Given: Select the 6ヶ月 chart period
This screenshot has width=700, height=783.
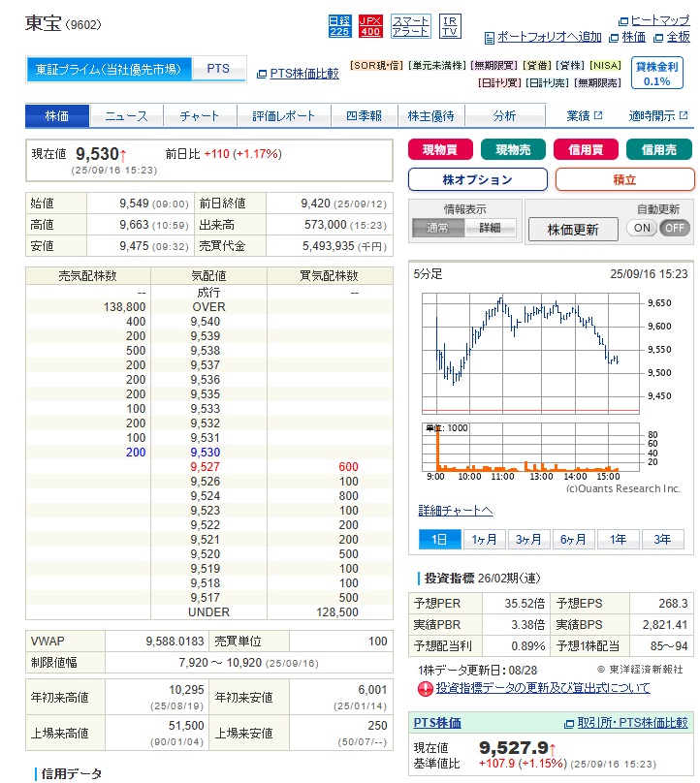Looking at the screenshot, I should click(573, 540).
